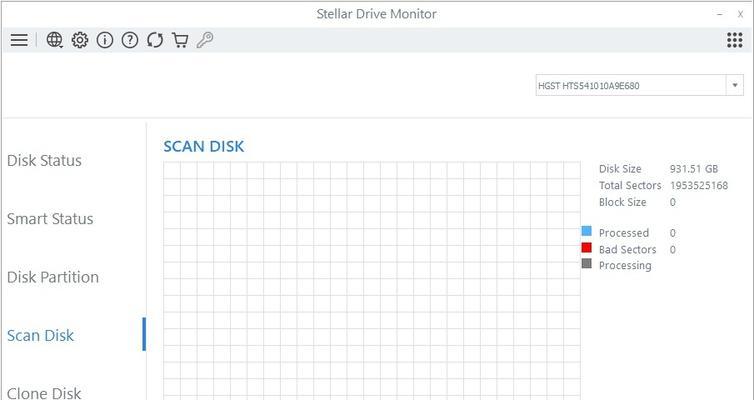Close the Stellar Drive Monitor window
754x400 pixels.
tap(741, 14)
